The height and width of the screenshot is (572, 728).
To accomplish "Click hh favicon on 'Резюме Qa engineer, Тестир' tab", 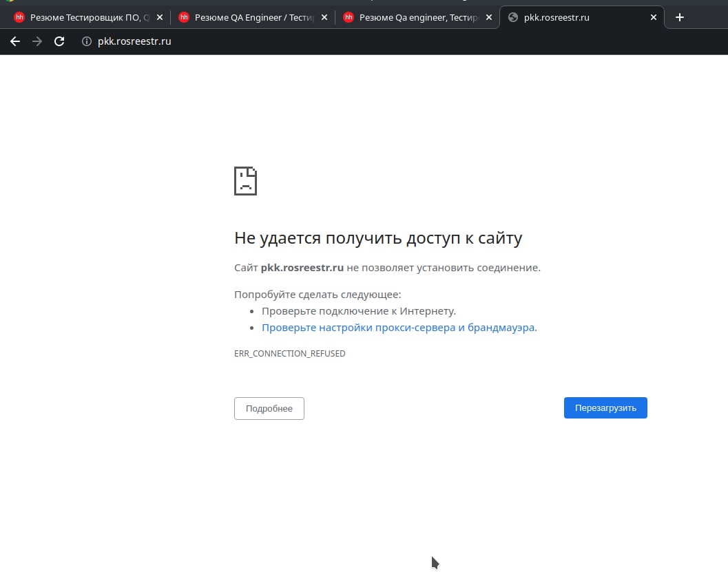I will [x=349, y=17].
